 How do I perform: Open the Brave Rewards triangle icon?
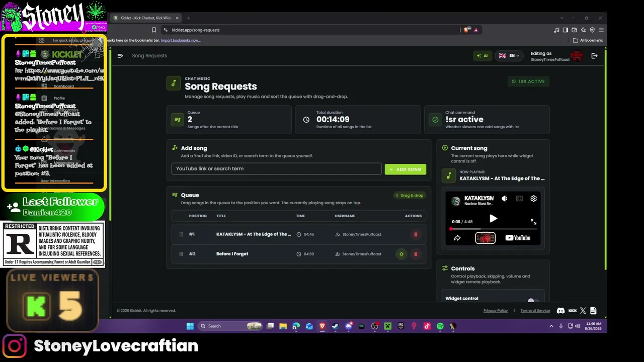475,30
